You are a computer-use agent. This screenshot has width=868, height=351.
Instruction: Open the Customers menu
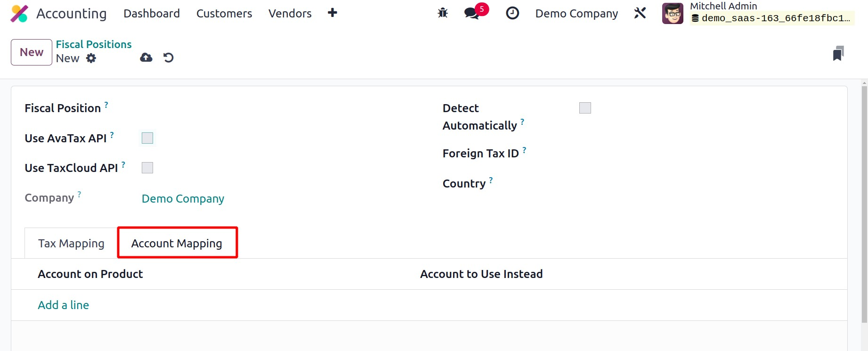(x=224, y=14)
